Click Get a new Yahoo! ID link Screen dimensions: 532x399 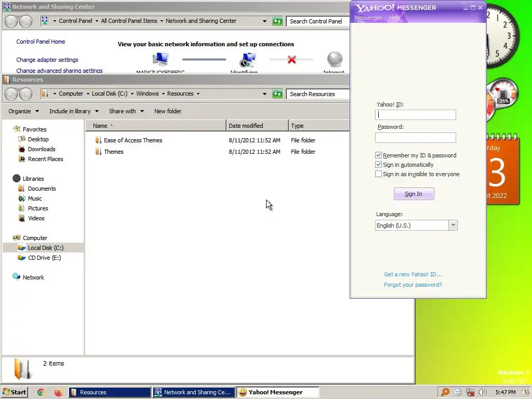click(x=413, y=274)
